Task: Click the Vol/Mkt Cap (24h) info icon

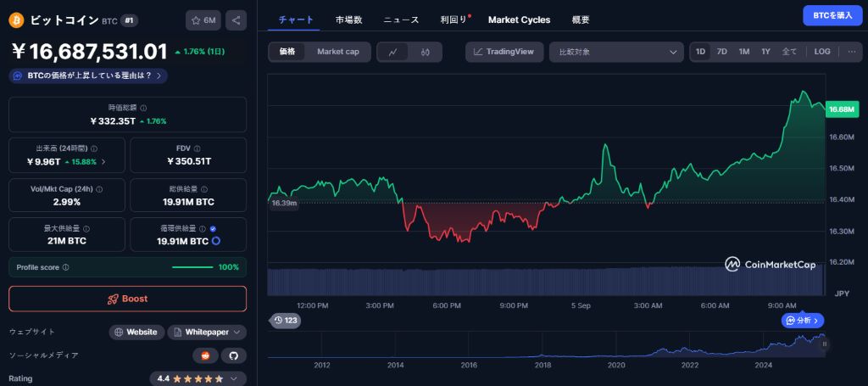Action: (x=99, y=189)
